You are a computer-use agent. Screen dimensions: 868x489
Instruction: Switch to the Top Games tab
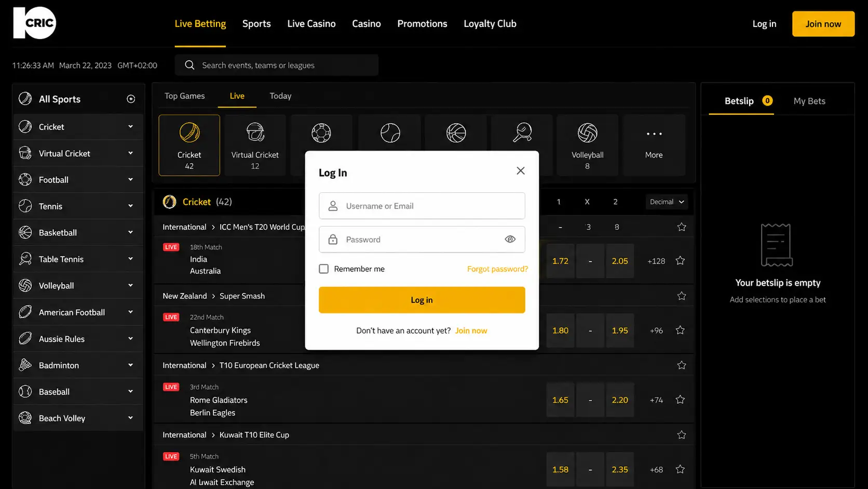[185, 96]
